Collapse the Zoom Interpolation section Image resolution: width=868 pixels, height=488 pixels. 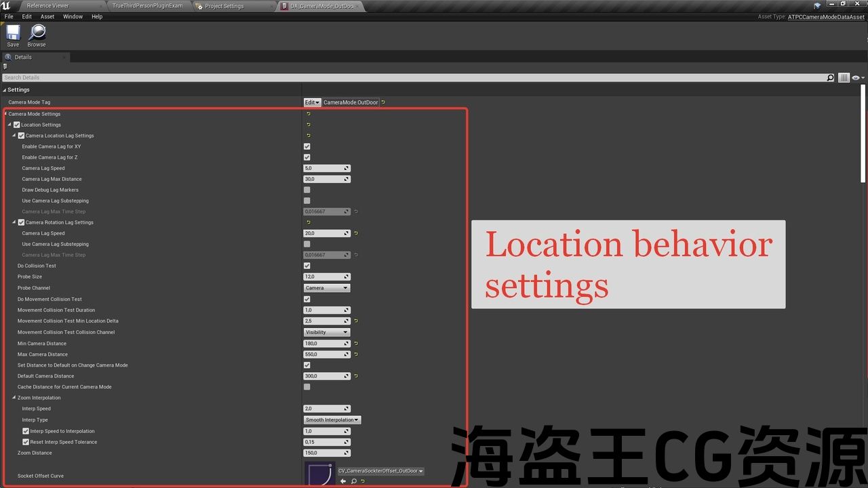(x=14, y=398)
